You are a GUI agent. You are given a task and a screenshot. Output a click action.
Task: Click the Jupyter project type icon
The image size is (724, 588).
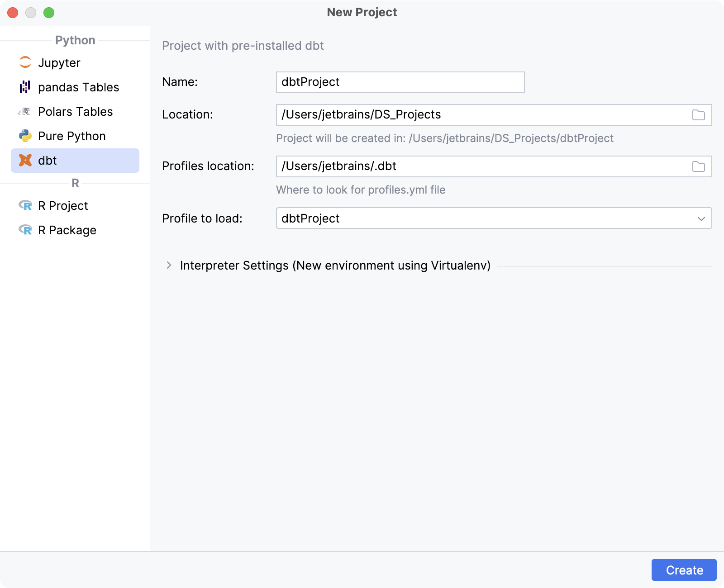coord(25,62)
